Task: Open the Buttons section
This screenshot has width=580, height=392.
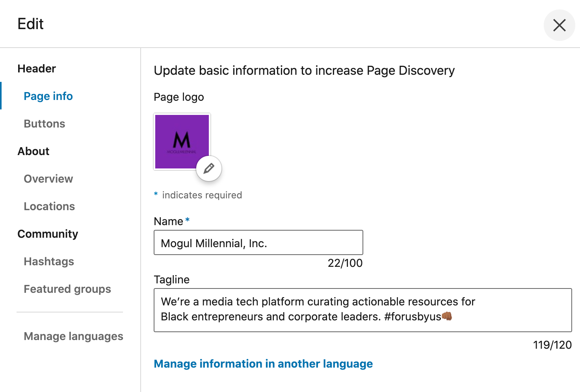Action: click(x=45, y=124)
